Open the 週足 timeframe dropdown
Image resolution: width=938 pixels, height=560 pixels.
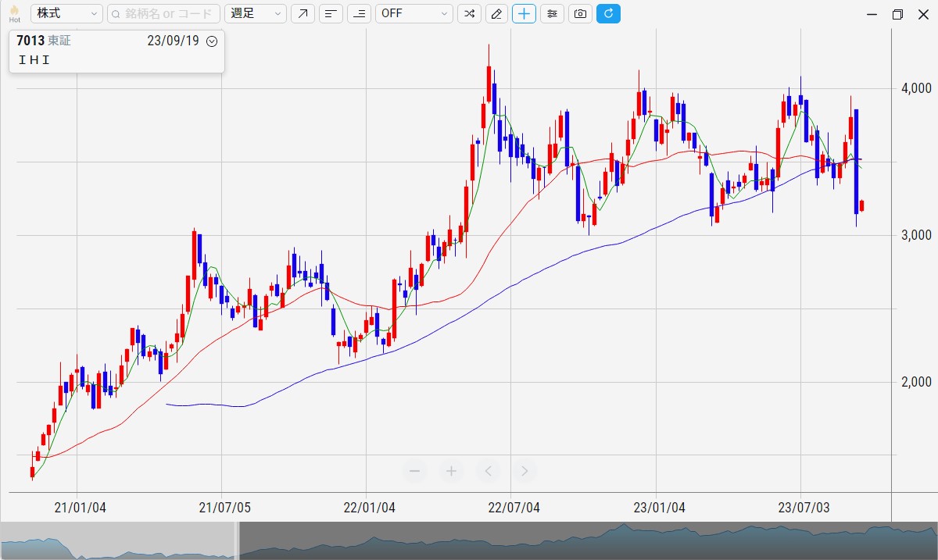256,13
